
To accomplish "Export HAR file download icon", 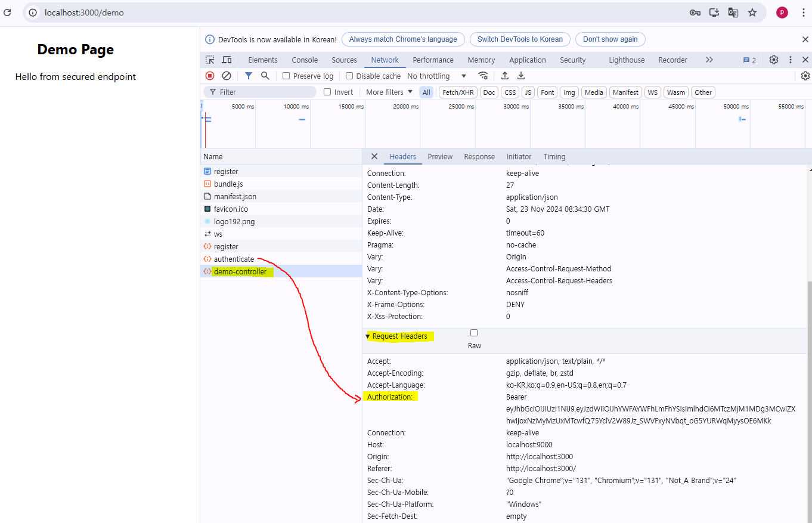I will tap(521, 76).
